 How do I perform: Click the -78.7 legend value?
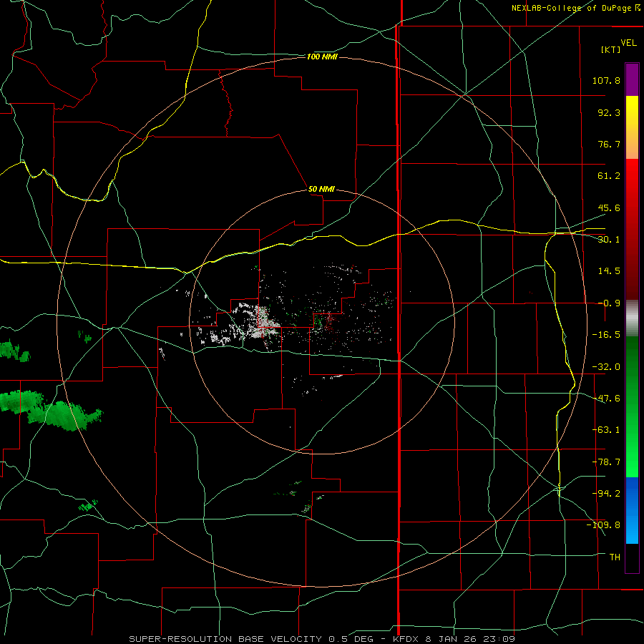click(x=606, y=462)
